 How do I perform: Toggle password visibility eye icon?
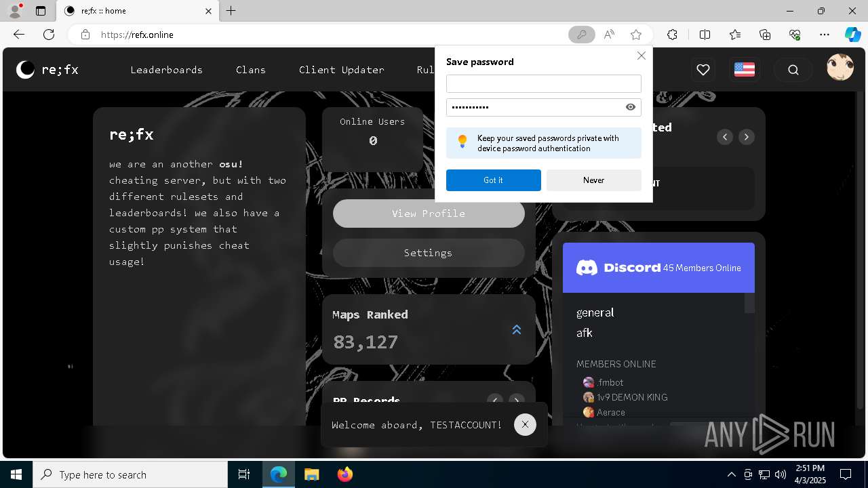click(631, 107)
